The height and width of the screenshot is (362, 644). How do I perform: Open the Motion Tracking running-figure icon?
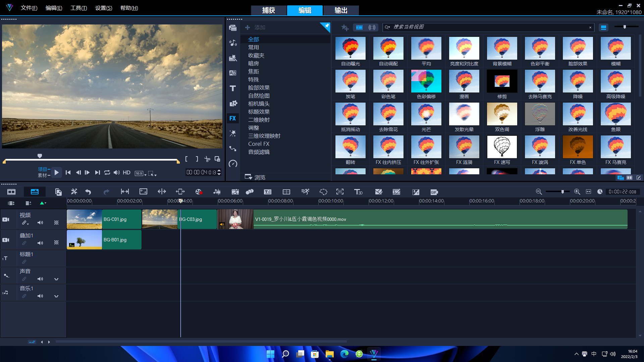tap(305, 192)
